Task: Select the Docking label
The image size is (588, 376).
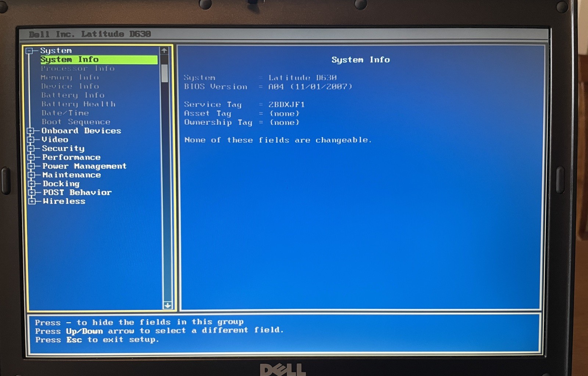Action: [x=61, y=184]
